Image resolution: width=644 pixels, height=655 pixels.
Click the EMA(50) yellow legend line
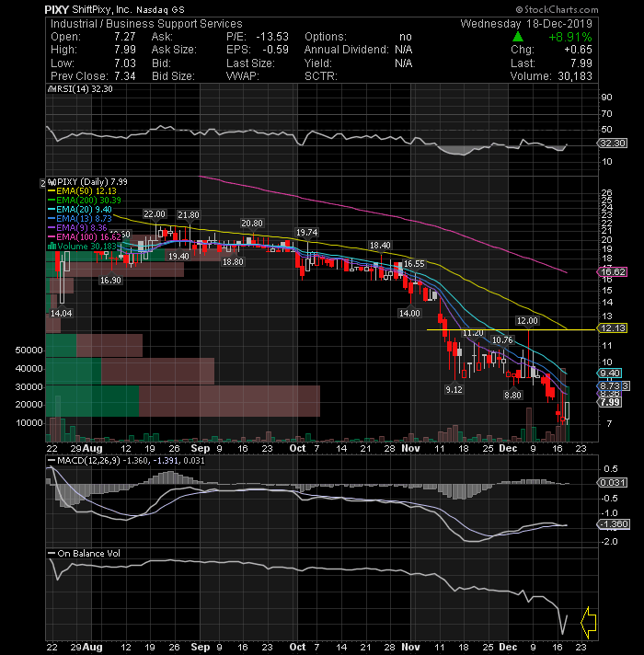[52, 191]
